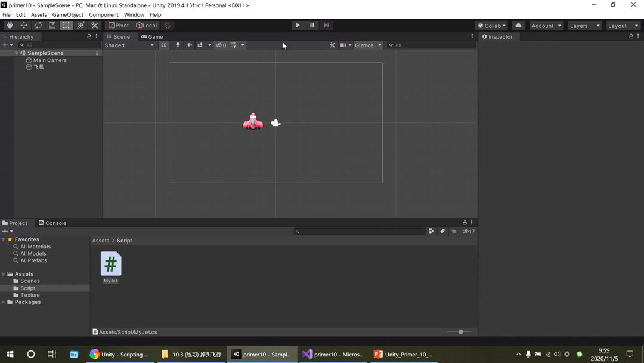Select the Move tool
644x363 pixels.
pyautogui.click(x=24, y=25)
